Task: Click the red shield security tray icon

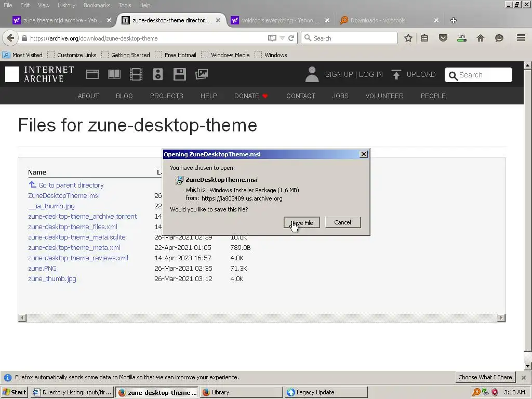Action: point(495,392)
